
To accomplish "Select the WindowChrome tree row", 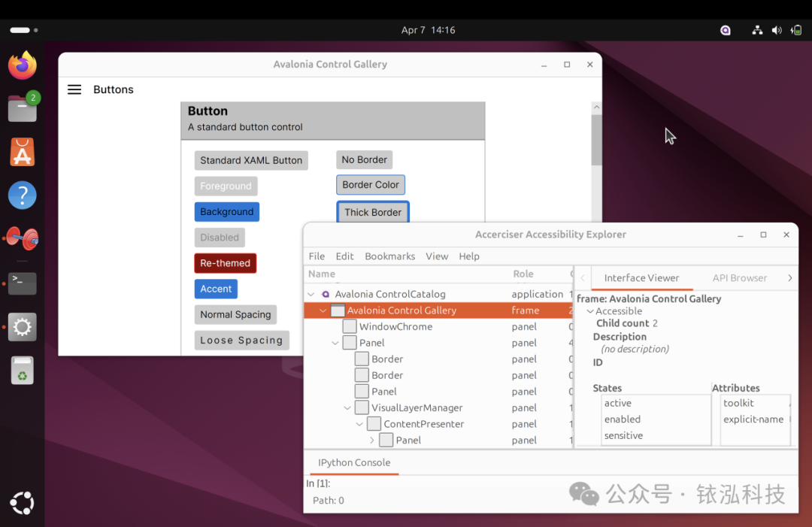I will [438, 327].
